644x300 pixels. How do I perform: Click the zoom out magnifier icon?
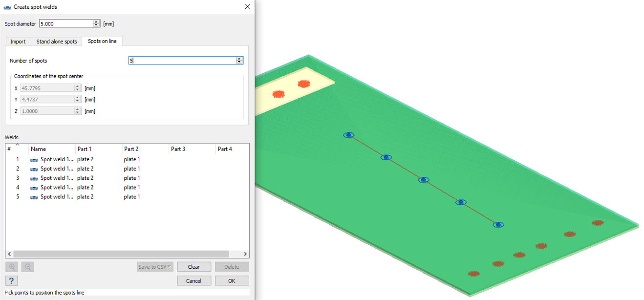pos(28,267)
